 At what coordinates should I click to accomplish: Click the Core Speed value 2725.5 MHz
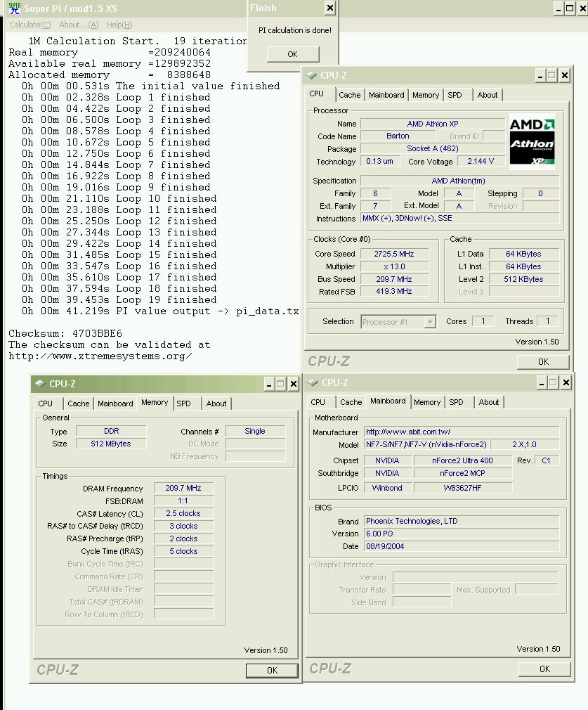[394, 254]
